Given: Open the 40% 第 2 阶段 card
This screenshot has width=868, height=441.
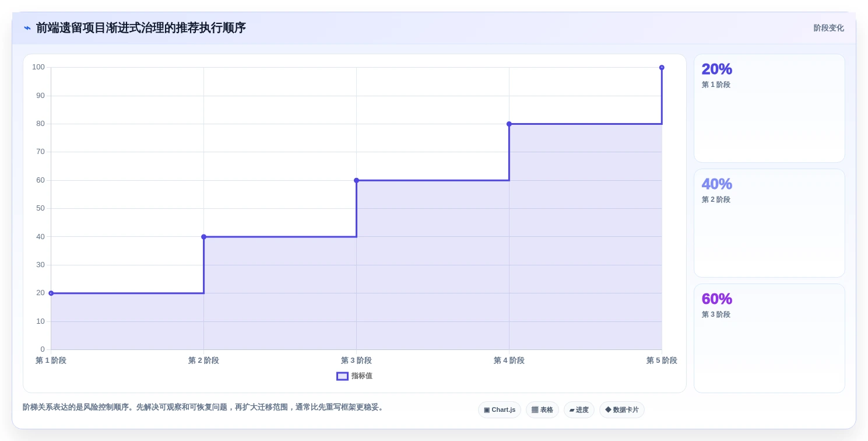Looking at the screenshot, I should point(769,223).
